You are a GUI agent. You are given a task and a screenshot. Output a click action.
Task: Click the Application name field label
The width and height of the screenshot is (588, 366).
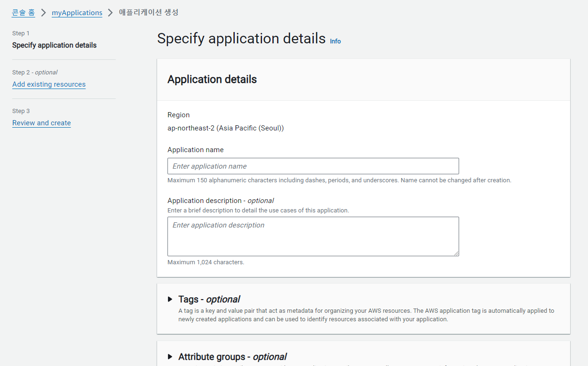[195, 150]
